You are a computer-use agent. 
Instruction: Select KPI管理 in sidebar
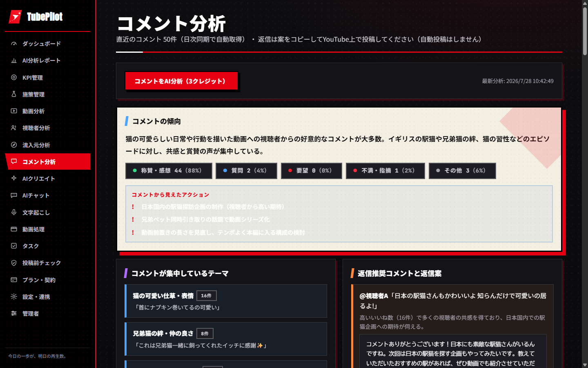48,77
